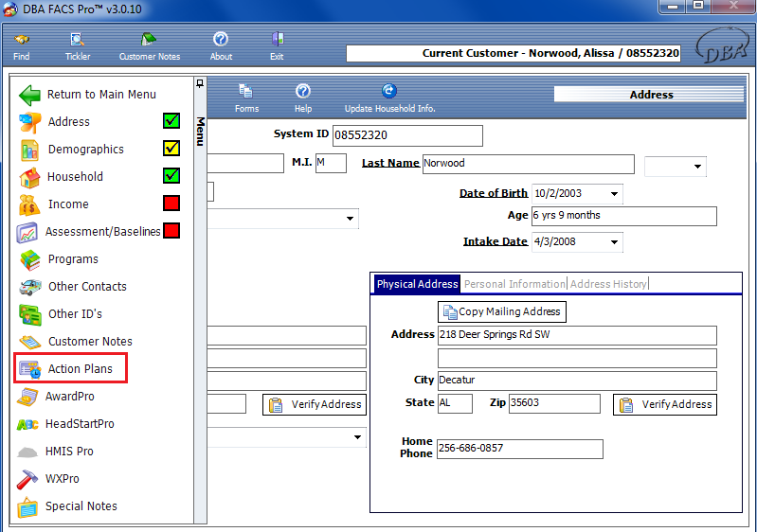Toggle the Household green checkbox
This screenshot has width=757, height=532.
[x=171, y=175]
